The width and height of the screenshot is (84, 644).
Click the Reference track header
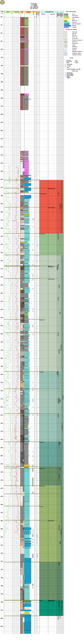click(8, 12)
